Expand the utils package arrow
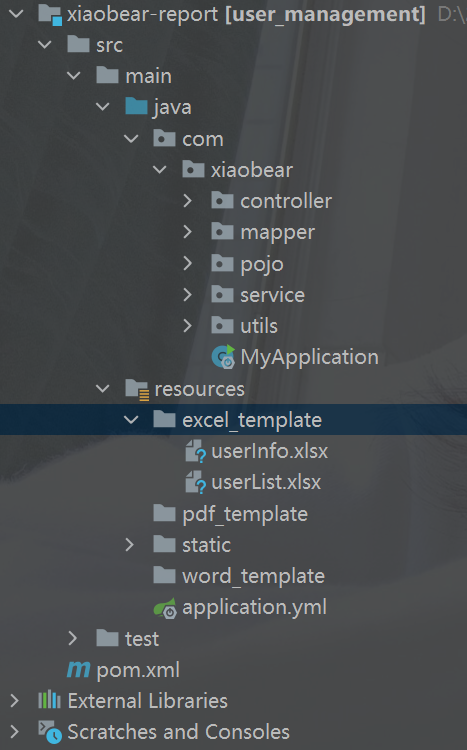The height and width of the screenshot is (750, 467). [x=188, y=326]
